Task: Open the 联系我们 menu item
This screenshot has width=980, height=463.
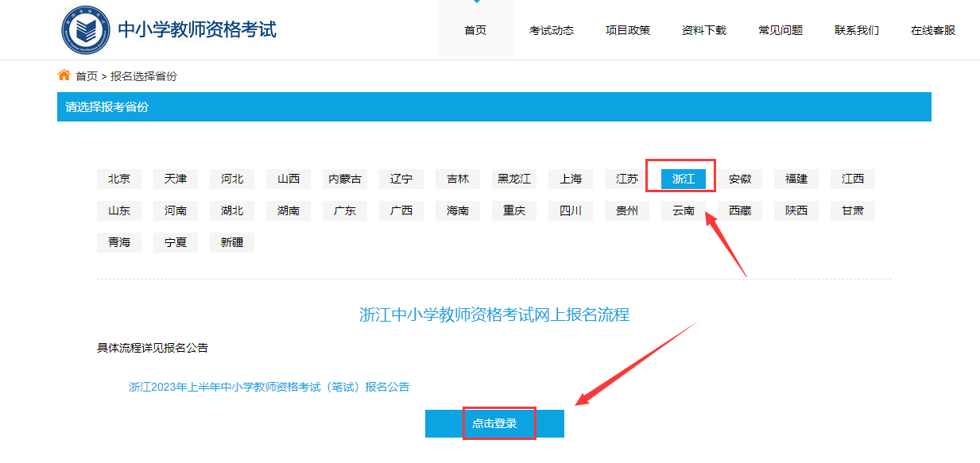Action: (856, 29)
